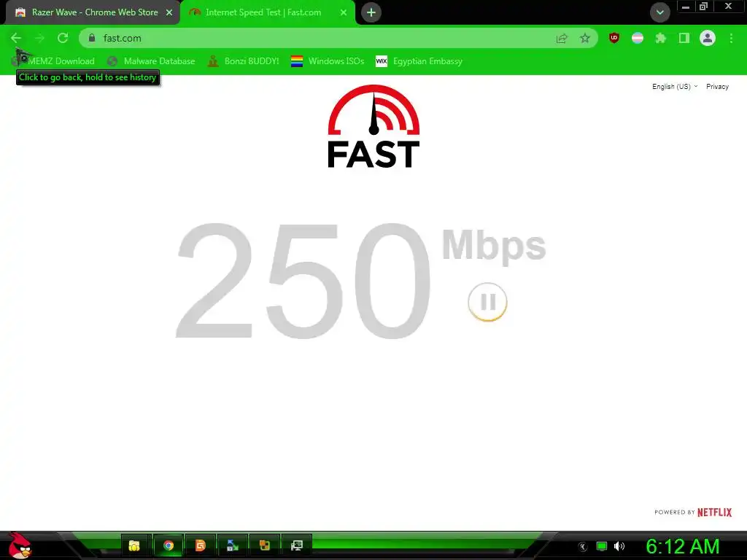Share this page via share icon
This screenshot has height=560, width=747.
click(562, 38)
